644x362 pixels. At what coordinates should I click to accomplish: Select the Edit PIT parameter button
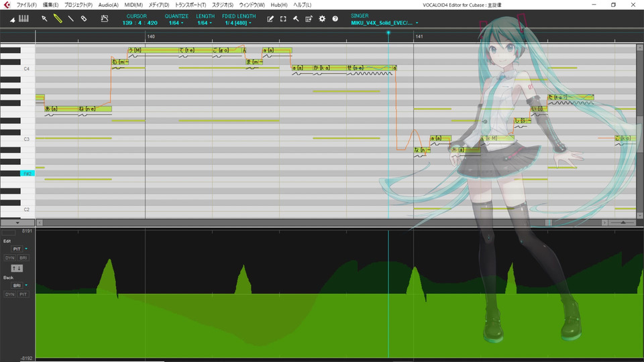16,249
